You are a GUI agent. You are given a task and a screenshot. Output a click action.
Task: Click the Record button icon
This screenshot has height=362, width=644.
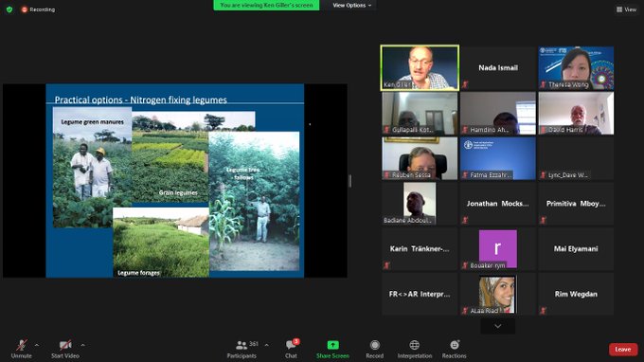click(375, 345)
